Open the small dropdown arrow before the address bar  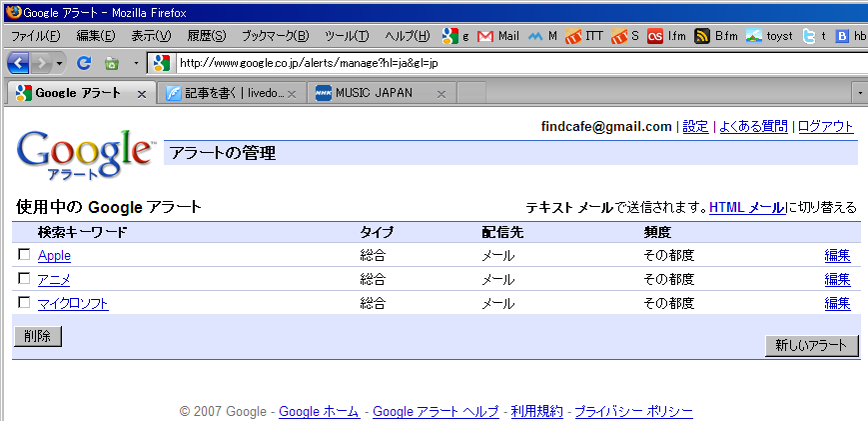point(137,64)
